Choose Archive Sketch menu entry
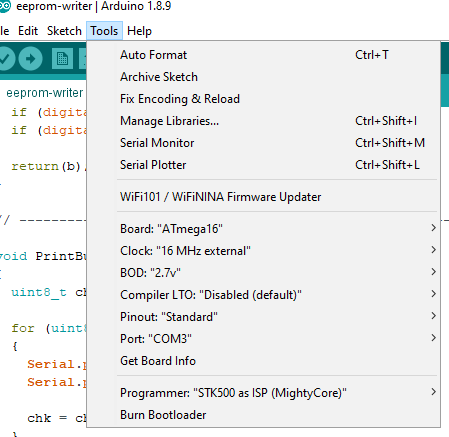Screen dimensions: 449x437 263,77
